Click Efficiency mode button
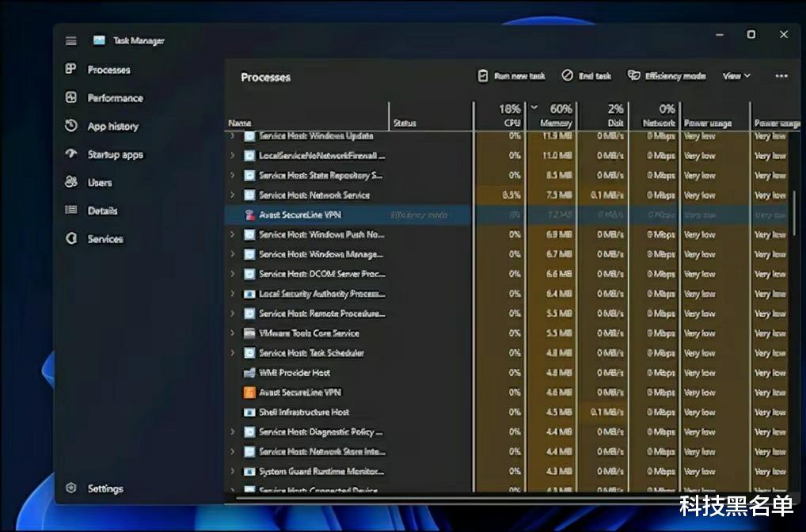The height and width of the screenshot is (532, 806). [x=667, y=76]
